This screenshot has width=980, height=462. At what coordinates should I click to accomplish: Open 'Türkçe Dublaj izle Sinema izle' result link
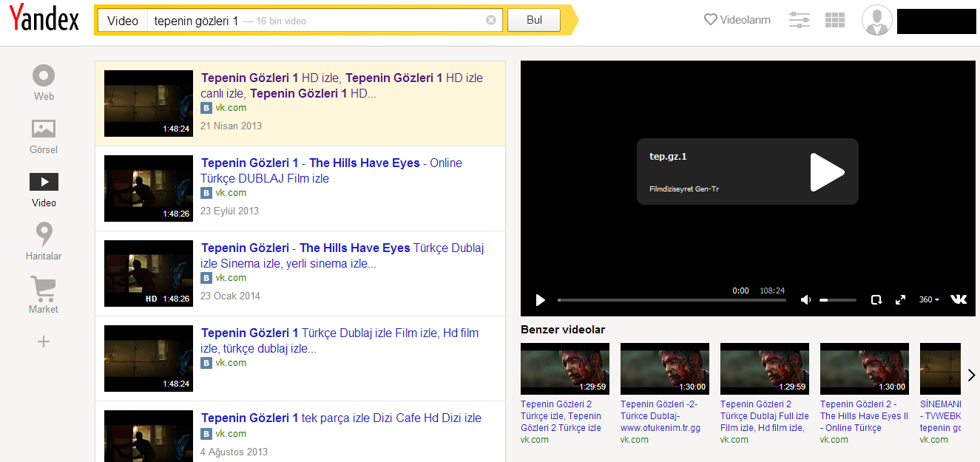pyautogui.click(x=342, y=256)
